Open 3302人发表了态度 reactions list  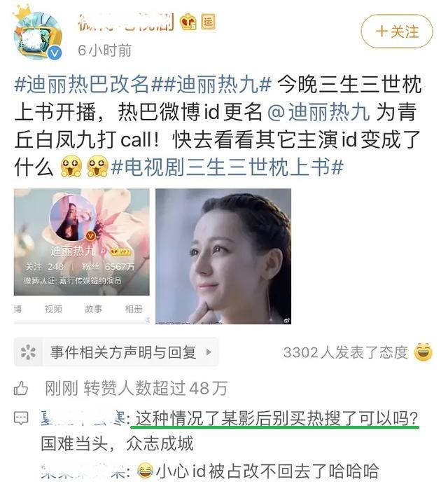click(x=346, y=352)
